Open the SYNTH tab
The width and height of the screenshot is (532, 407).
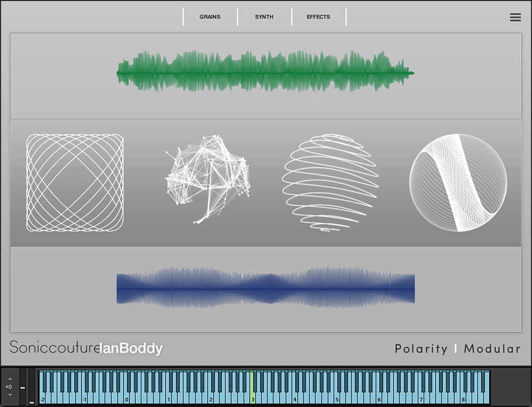pos(264,17)
